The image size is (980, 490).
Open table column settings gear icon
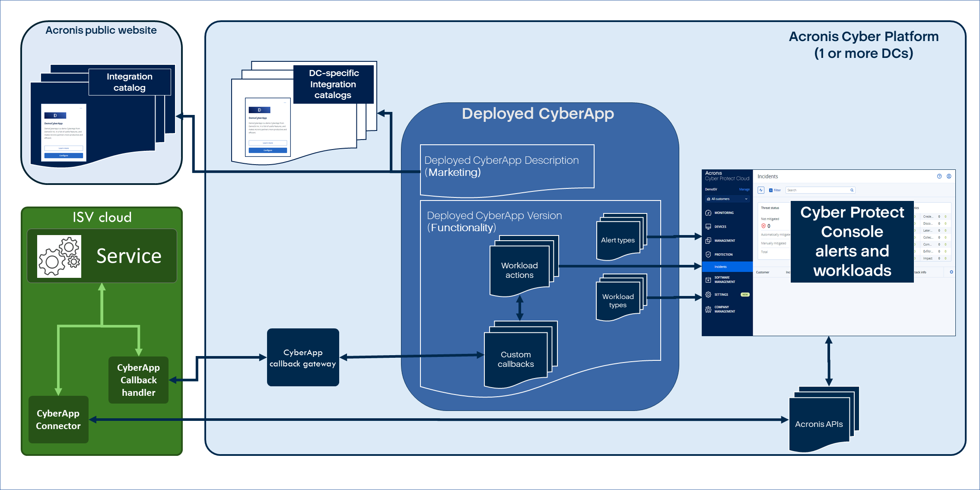click(951, 272)
